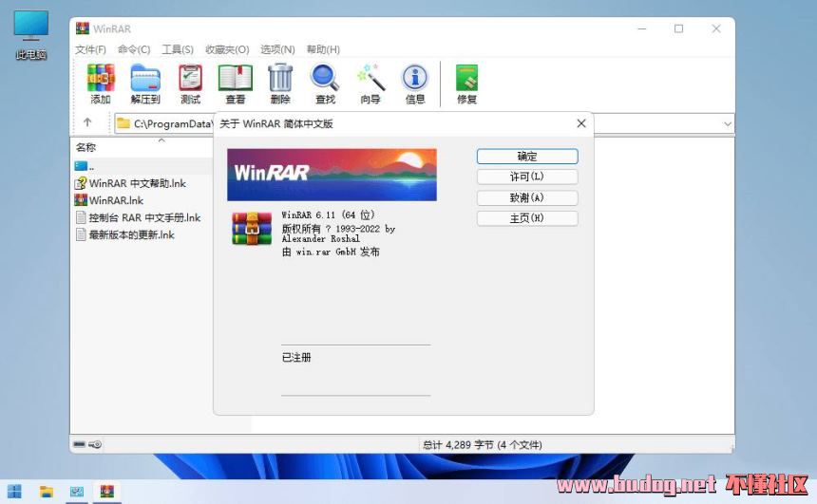Open the 文件(F) menu

[x=90, y=49]
